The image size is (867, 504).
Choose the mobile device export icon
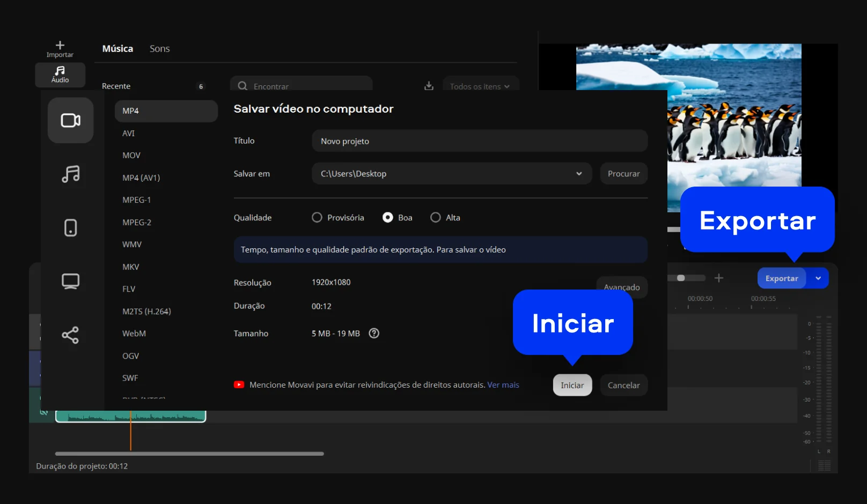70,228
